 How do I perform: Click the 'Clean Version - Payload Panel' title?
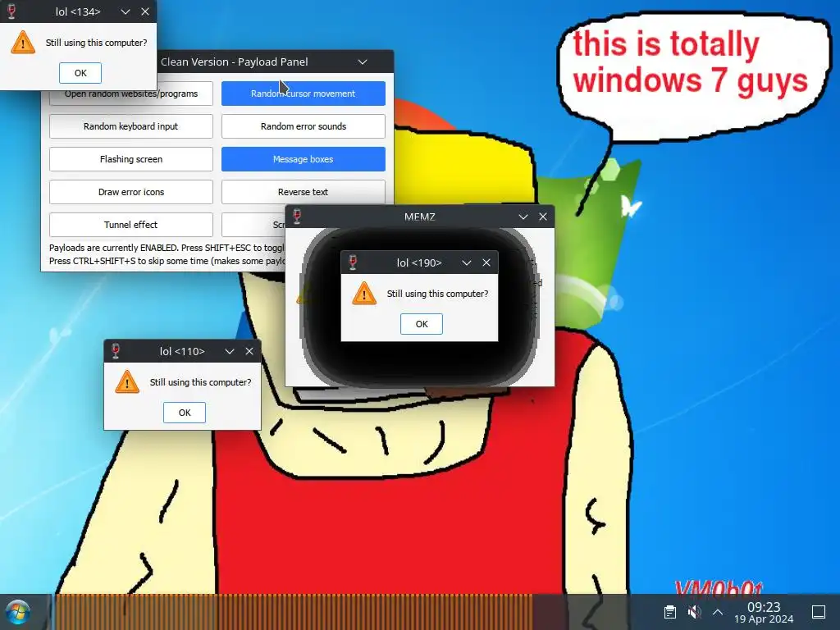(234, 62)
